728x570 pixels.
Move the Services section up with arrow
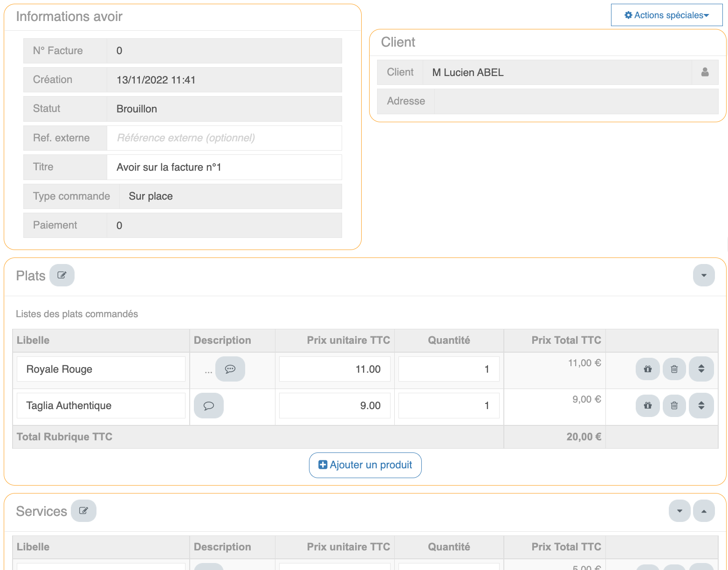[x=703, y=511]
